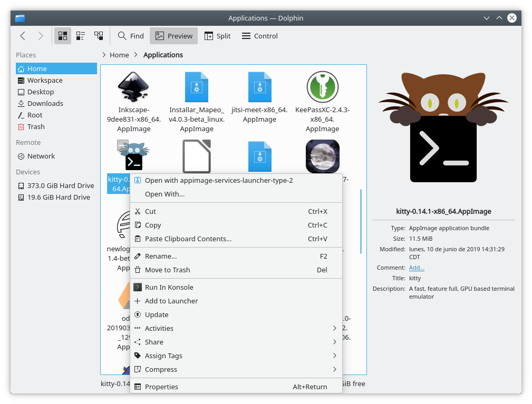Viewport: 532px width, 404px height.
Task: Toggle the Preview button in toolbar
Action: (x=173, y=36)
